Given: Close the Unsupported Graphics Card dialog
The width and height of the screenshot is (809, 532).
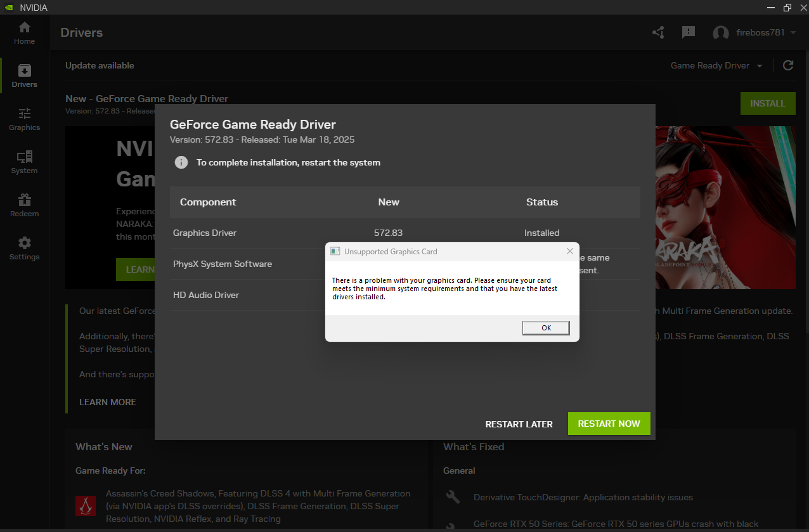Looking at the screenshot, I should click(x=569, y=252).
